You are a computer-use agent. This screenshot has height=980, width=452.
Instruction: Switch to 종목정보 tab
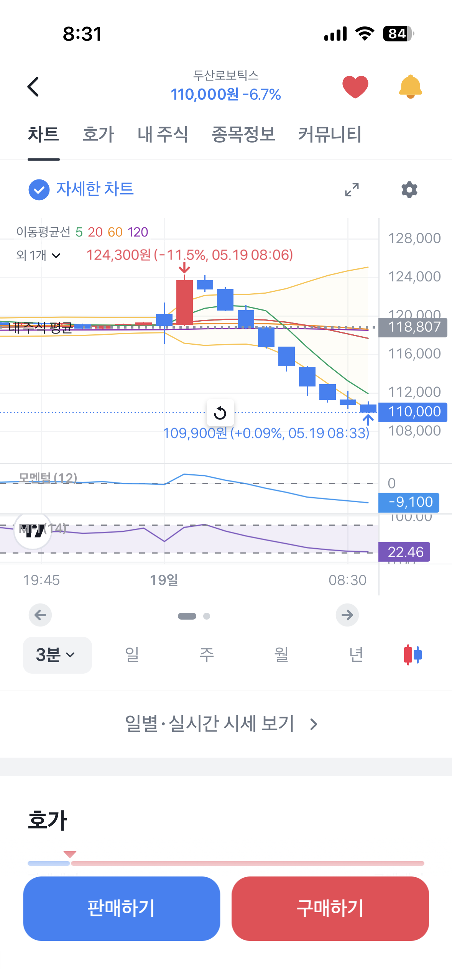(243, 134)
